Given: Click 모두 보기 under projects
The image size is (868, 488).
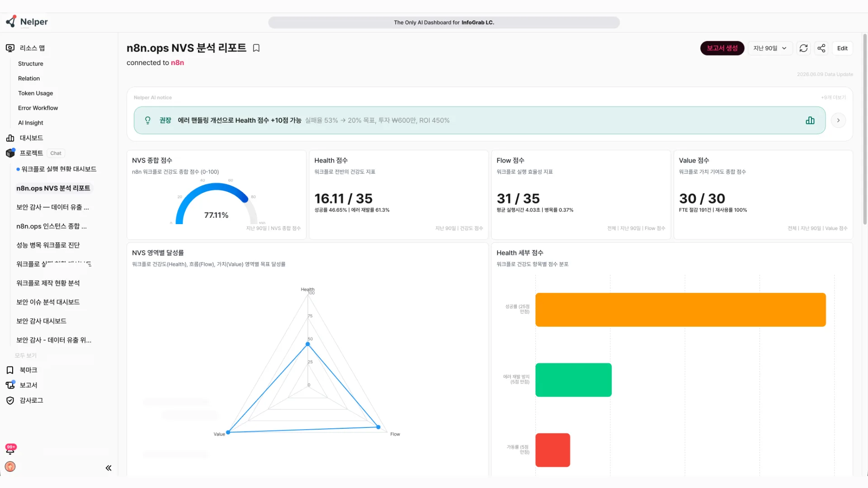Looking at the screenshot, I should point(25,356).
